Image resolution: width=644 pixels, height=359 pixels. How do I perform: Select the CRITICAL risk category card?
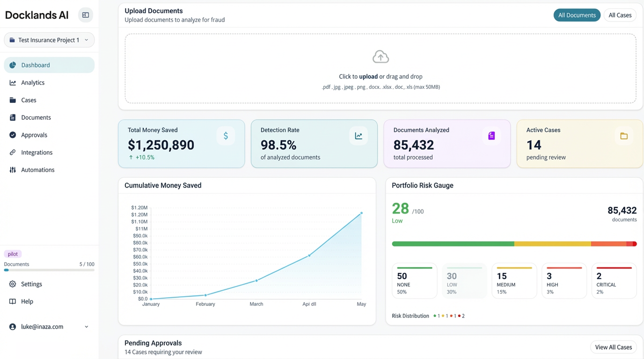[614, 280]
